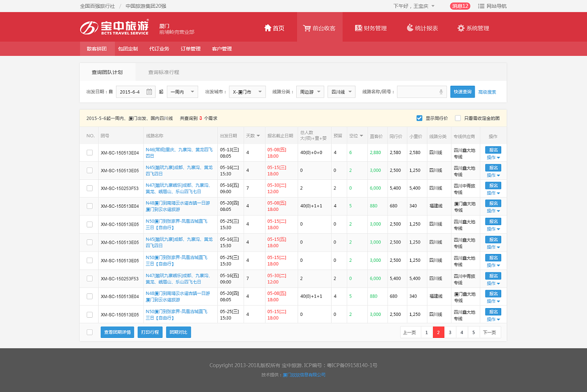Select the 包团定制 menu item

click(x=127, y=49)
